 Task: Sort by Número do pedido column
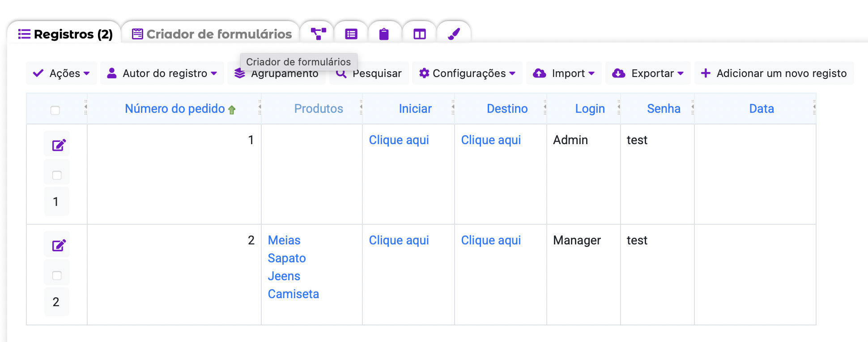pyautogui.click(x=175, y=109)
